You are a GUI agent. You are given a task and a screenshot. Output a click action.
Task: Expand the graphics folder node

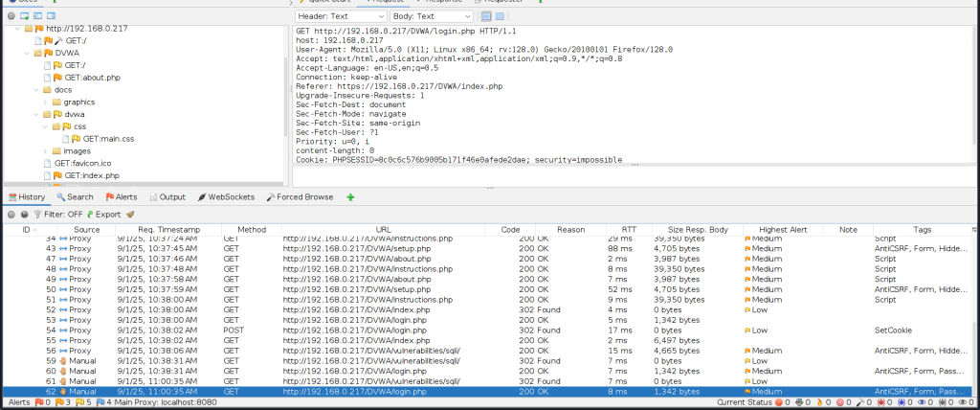click(x=45, y=102)
